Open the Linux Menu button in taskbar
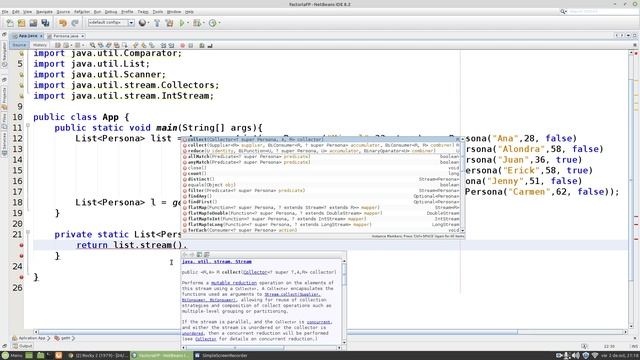 click(x=12, y=356)
